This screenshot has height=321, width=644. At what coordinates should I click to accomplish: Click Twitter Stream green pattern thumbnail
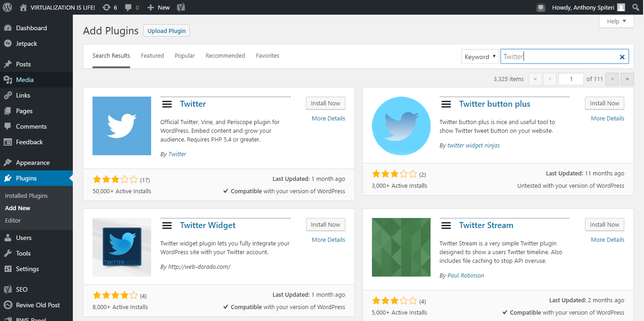click(x=401, y=247)
